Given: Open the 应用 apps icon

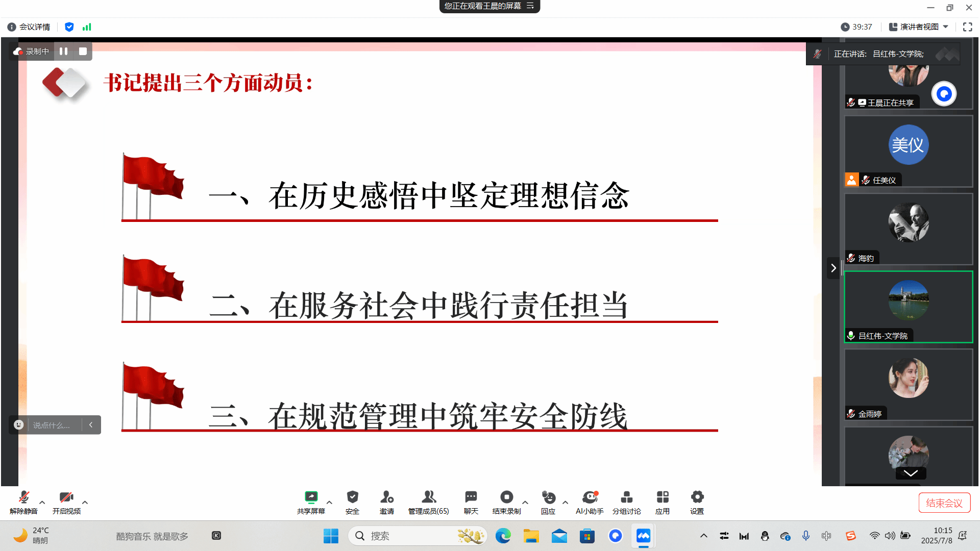Looking at the screenshot, I should (x=662, y=497).
